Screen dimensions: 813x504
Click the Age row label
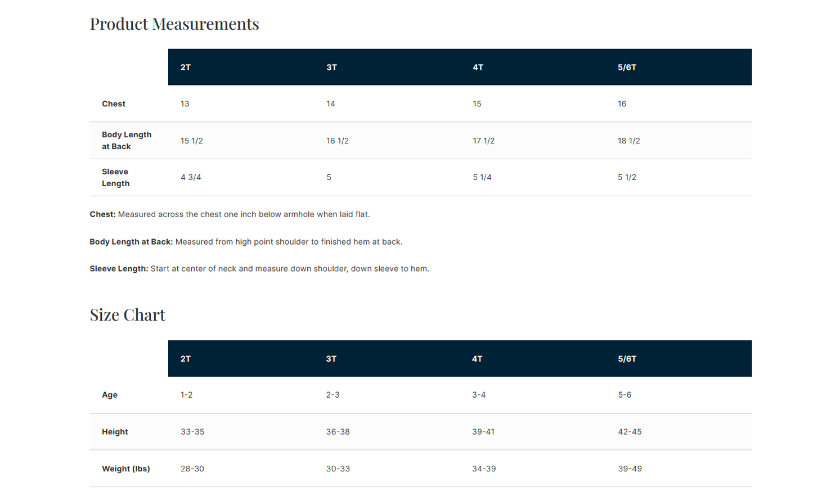(x=110, y=395)
